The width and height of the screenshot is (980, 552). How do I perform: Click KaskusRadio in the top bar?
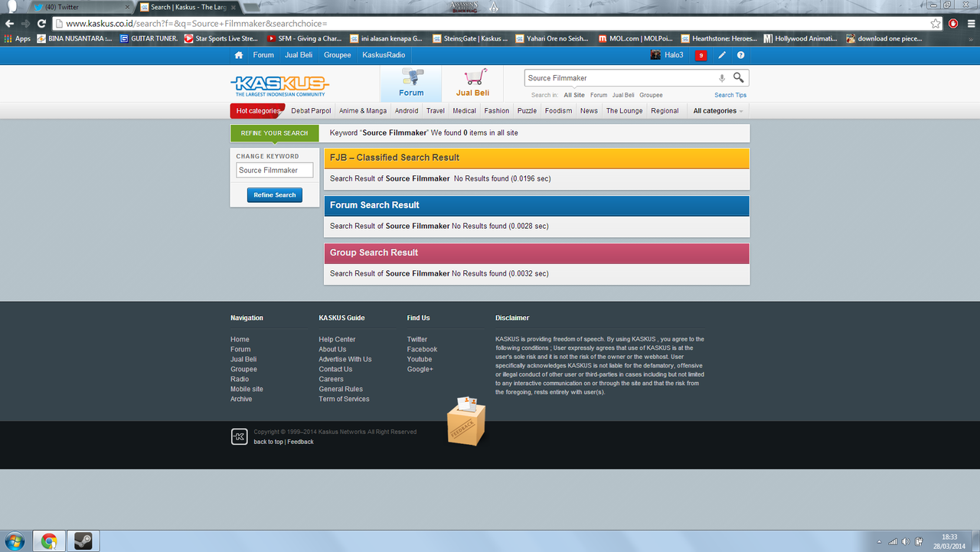[x=384, y=55]
